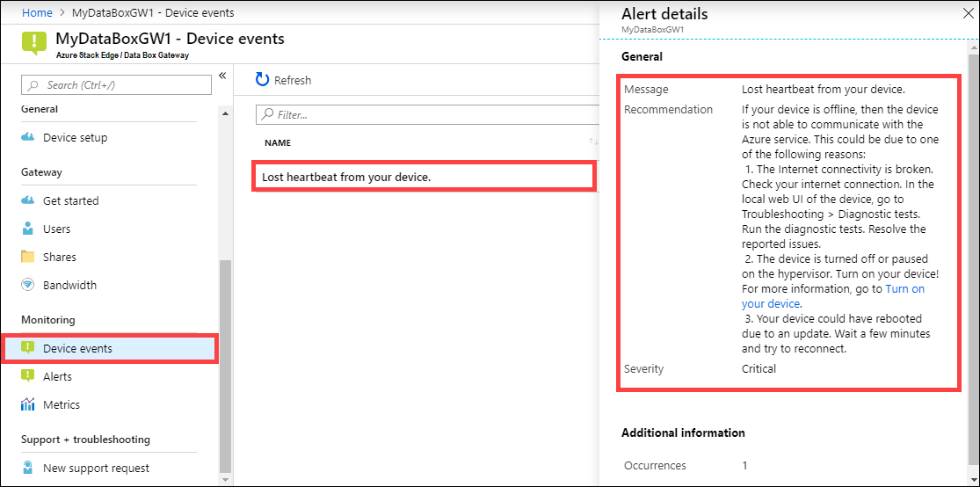The image size is (980, 487).
Task: Click the events Filter input field
Action: tap(427, 115)
